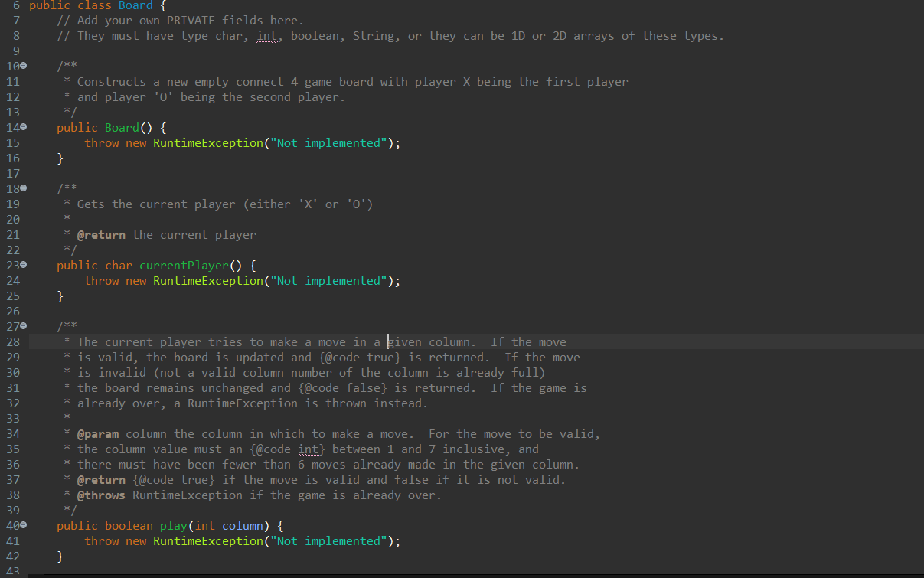Click the '@return' tag on line 37

101,480
